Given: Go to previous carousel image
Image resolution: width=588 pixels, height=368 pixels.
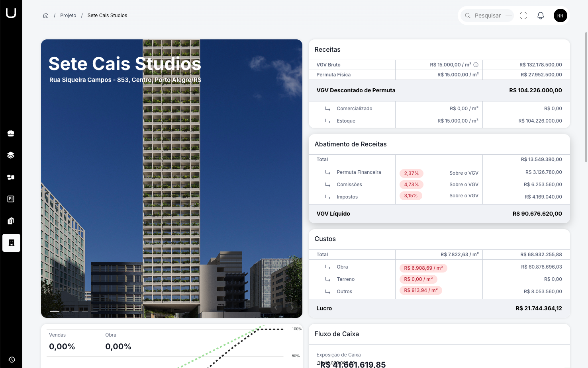Looking at the screenshot, I should pyautogui.click(x=276, y=307).
